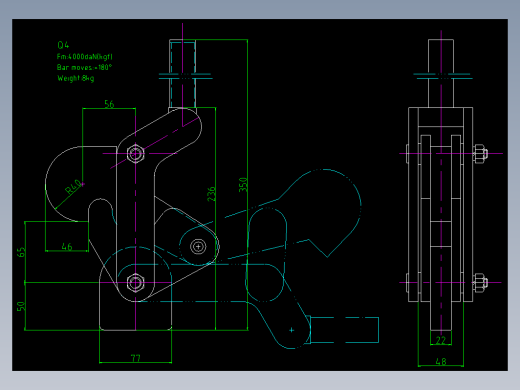Click the "R40" radius dimension
Image resolution: width=520 pixels, height=390 pixels.
pyautogui.click(x=73, y=187)
